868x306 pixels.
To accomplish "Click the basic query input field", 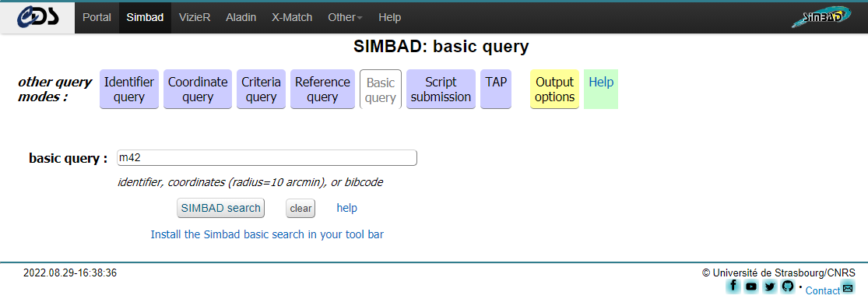I will pos(267,158).
